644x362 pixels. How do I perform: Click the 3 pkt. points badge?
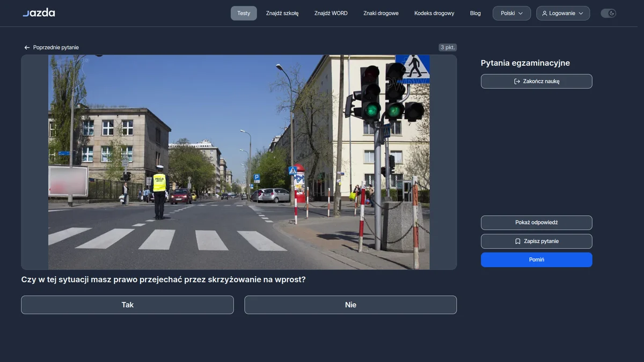[448, 47]
